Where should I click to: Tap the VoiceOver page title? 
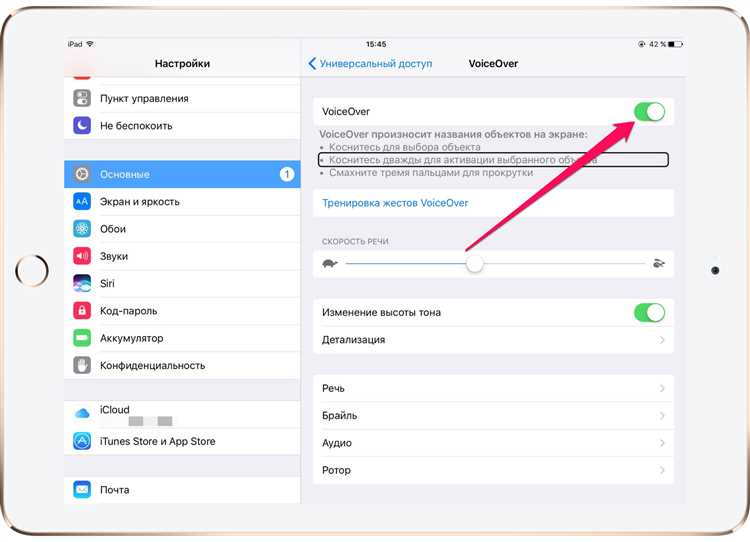pos(493,63)
